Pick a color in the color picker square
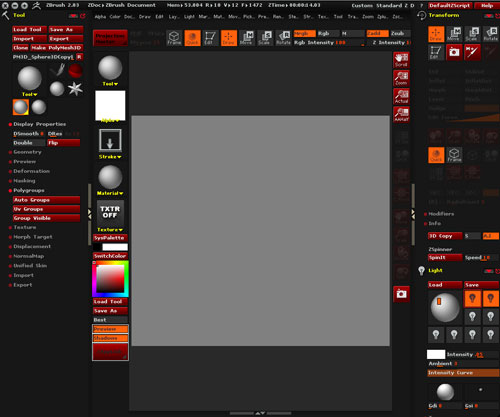This screenshot has width=500, height=417. click(x=110, y=279)
